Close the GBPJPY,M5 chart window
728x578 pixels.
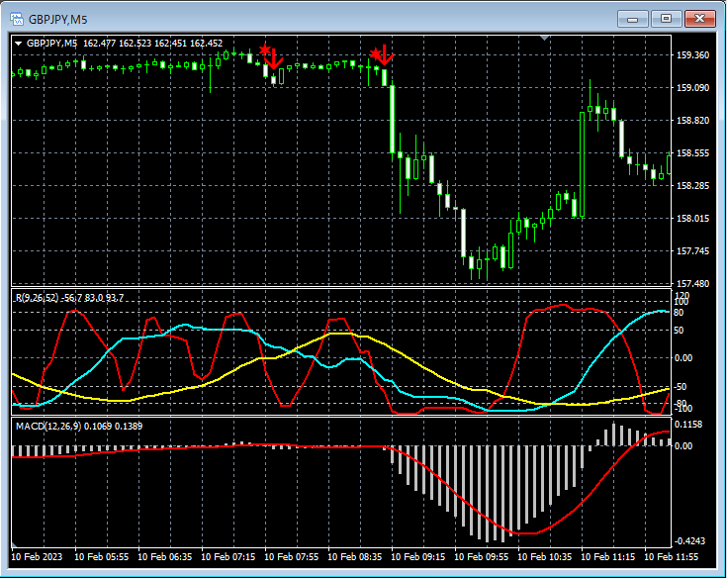click(x=700, y=18)
